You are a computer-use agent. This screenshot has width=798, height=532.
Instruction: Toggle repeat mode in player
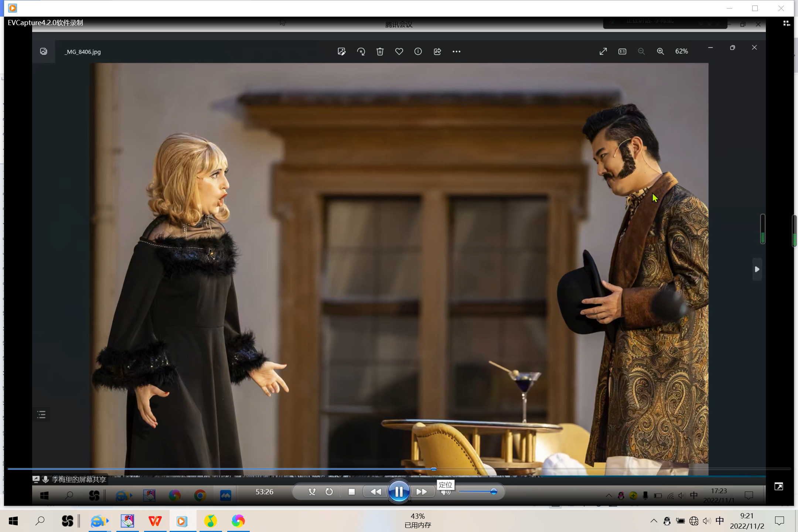point(329,492)
